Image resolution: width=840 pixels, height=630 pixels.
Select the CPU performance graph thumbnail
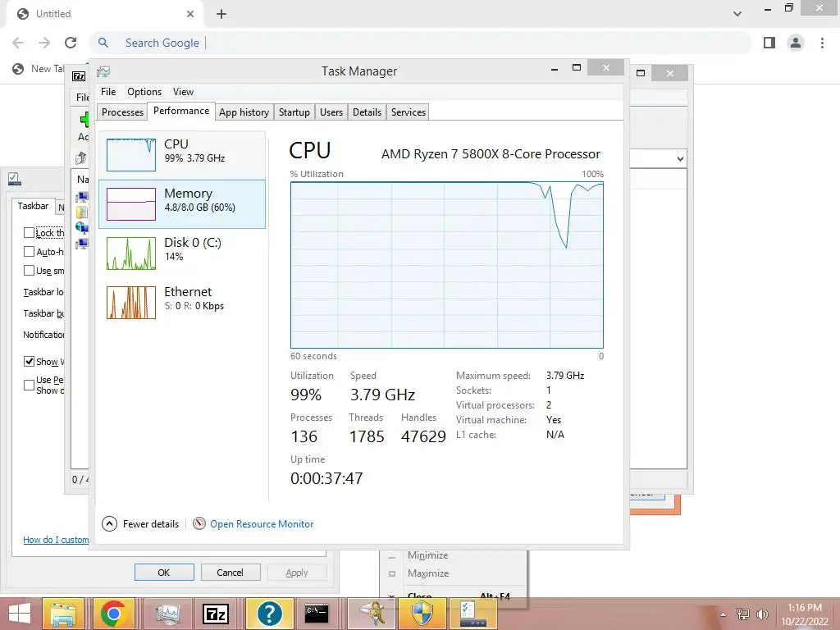[130, 155]
